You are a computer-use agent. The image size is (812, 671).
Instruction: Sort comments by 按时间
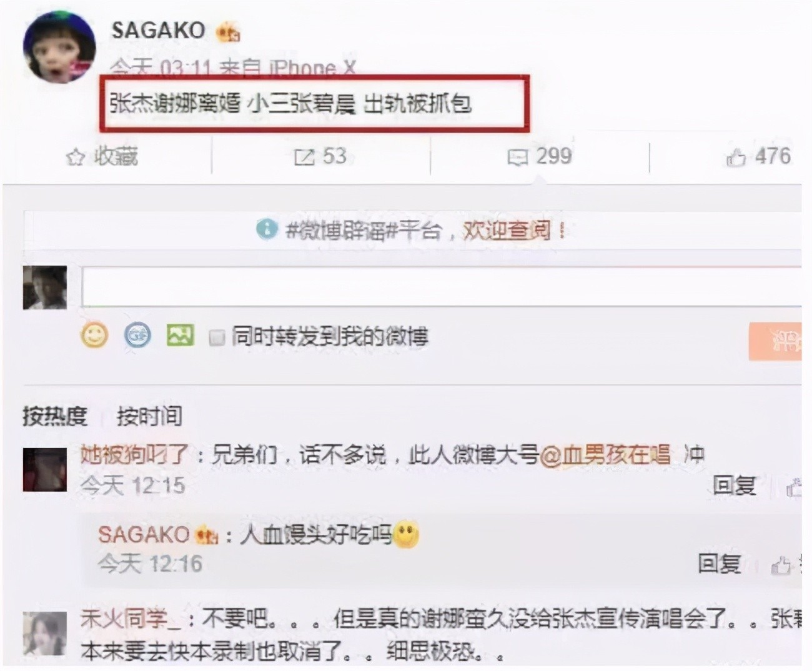[x=149, y=415]
